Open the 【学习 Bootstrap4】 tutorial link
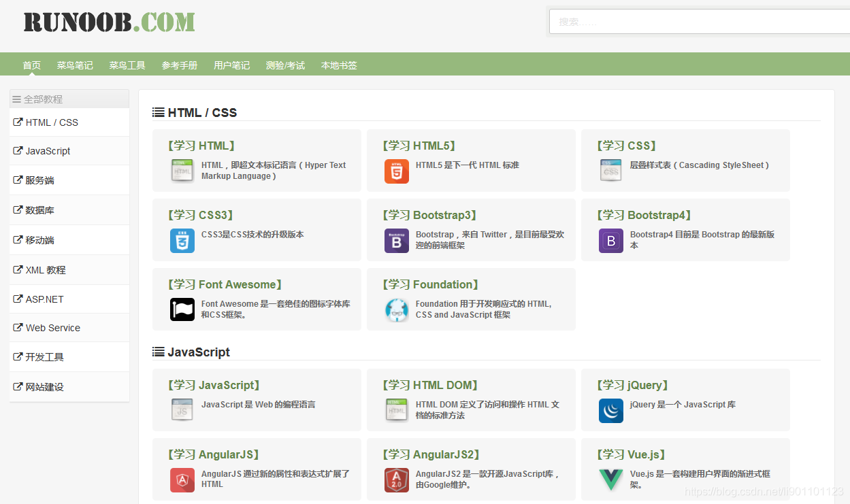 644,215
